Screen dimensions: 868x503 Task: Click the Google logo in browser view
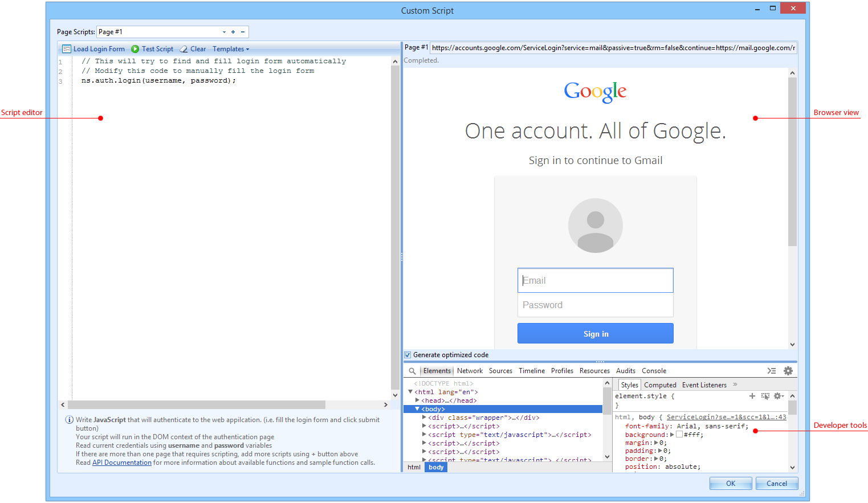595,92
